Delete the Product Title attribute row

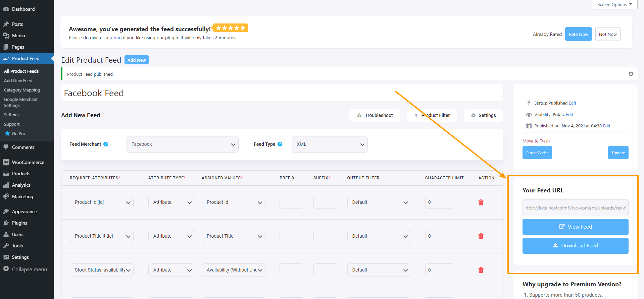click(481, 236)
